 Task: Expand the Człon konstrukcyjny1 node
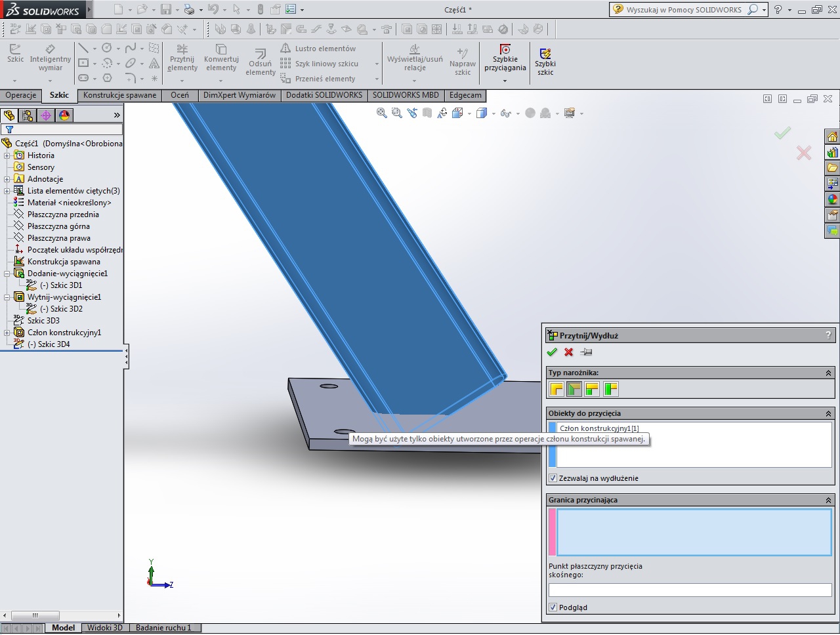(7, 333)
